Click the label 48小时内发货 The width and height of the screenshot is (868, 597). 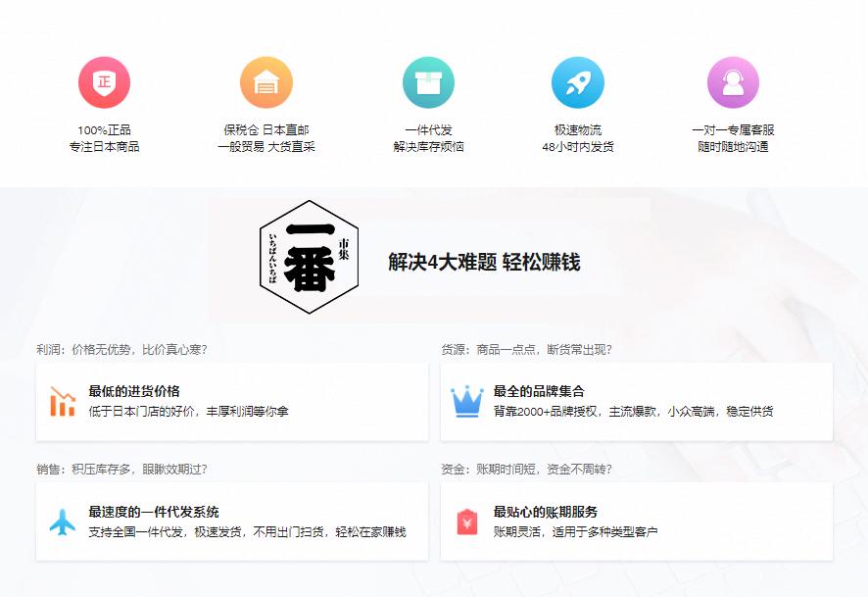tap(578, 144)
